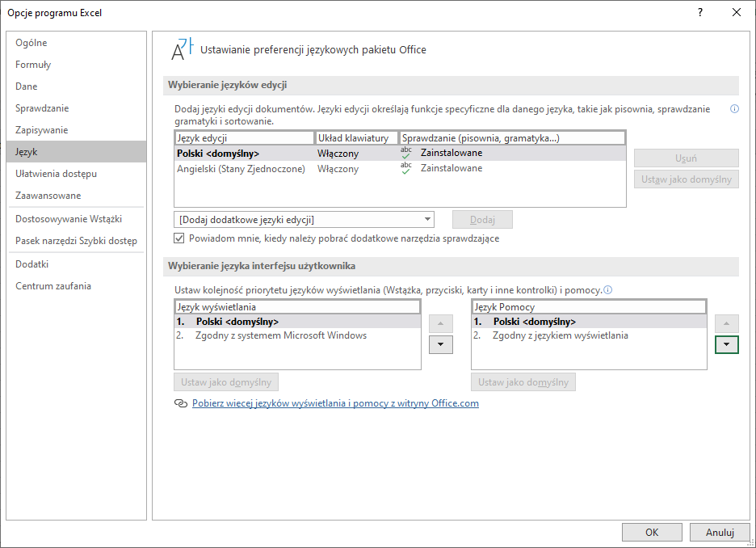Click the Język wyświetlania list header
Viewport: 756px width, 548px height.
click(x=297, y=307)
